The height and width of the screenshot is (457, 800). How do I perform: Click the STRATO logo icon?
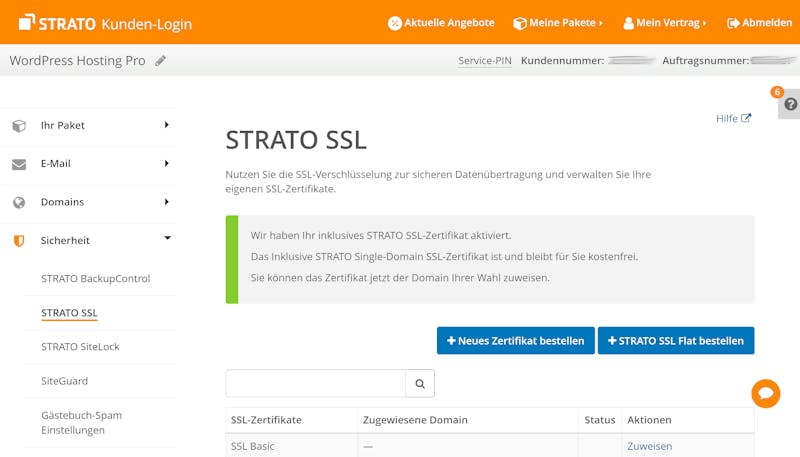point(27,22)
